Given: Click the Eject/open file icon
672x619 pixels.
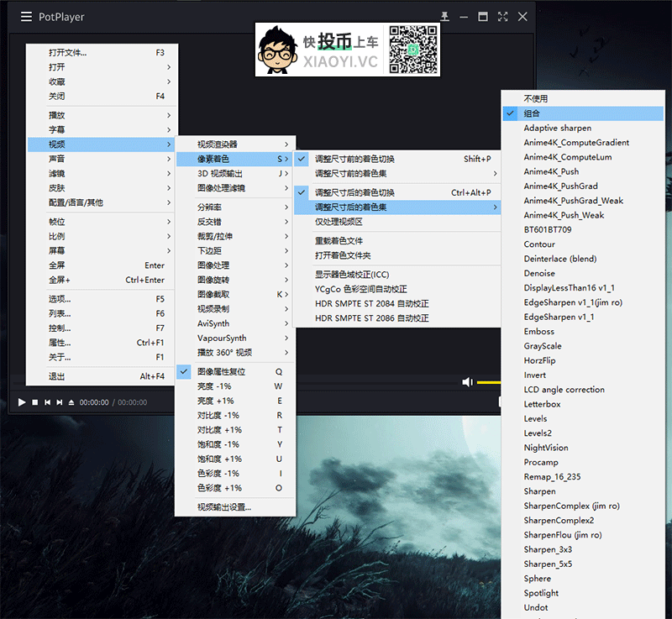Looking at the screenshot, I should point(71,402).
